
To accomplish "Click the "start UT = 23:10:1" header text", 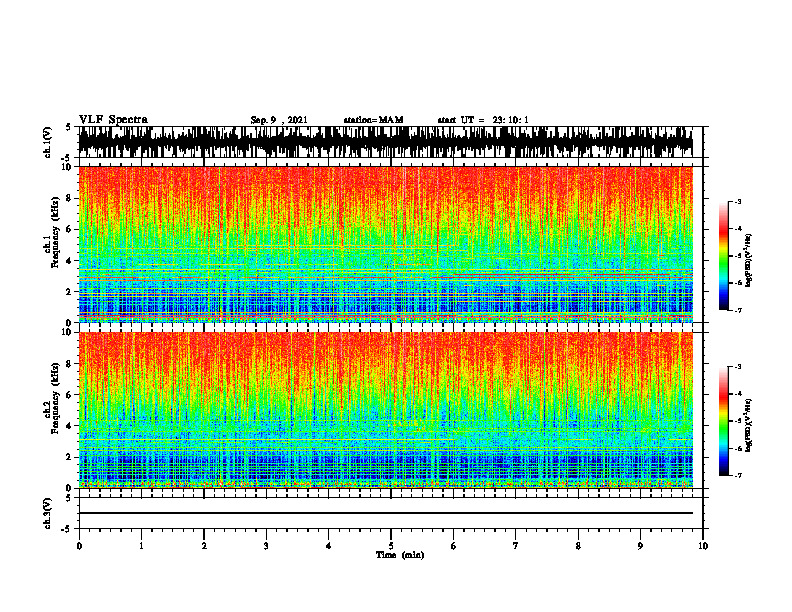I will 483,120.
